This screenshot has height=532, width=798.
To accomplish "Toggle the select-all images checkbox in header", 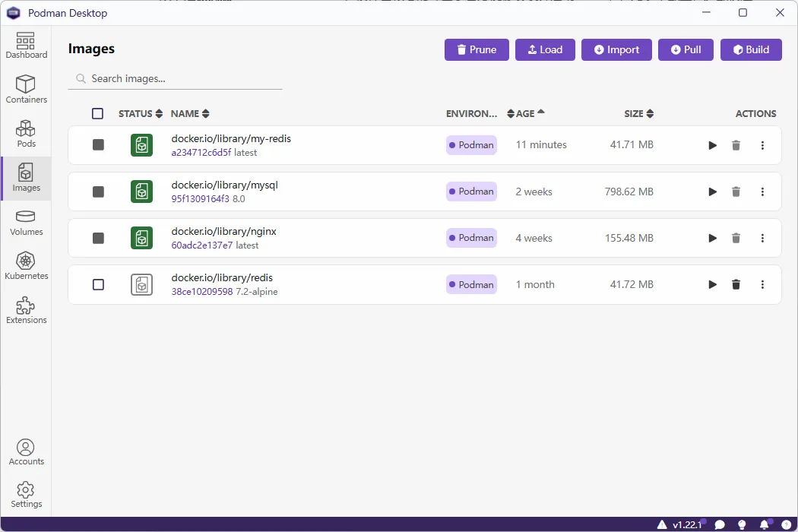I will (97, 113).
